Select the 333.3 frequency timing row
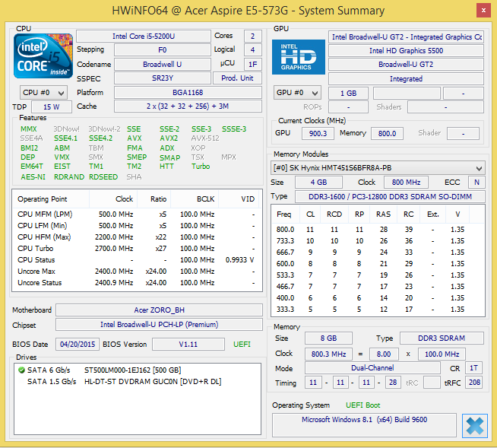The height and width of the screenshot is (448, 497). click(x=378, y=310)
